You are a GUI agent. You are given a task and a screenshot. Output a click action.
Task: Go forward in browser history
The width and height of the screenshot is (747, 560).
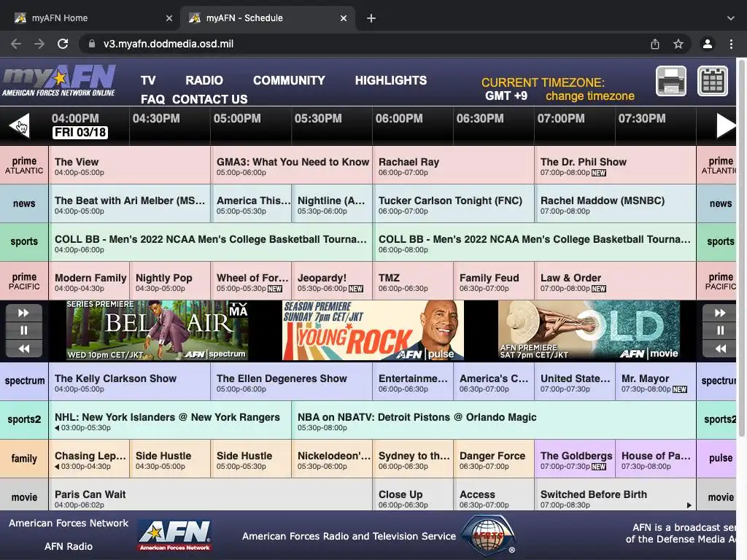39,44
